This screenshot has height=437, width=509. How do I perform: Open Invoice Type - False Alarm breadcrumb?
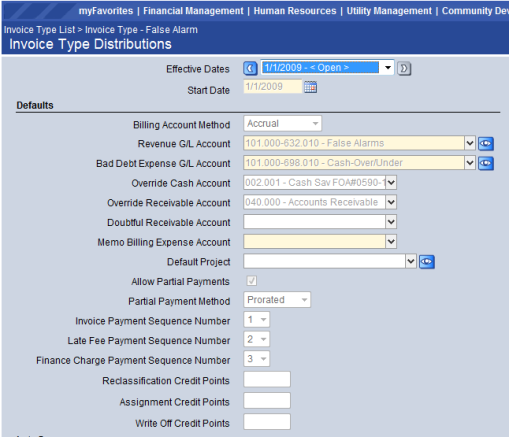pyautogui.click(x=141, y=30)
